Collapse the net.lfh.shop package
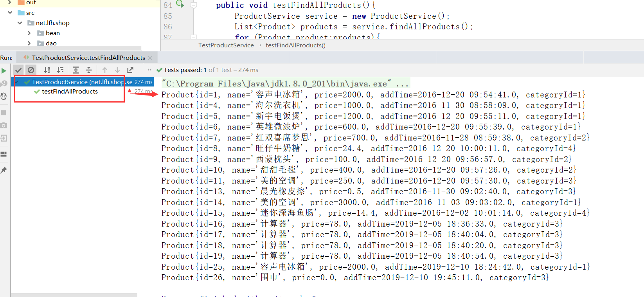644x297 pixels. pyautogui.click(x=20, y=23)
